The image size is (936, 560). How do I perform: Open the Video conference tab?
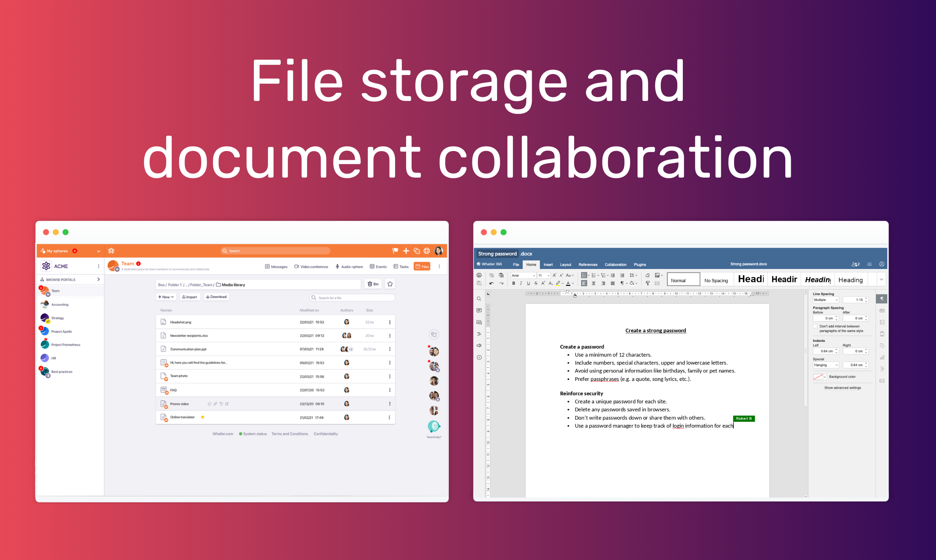311,267
